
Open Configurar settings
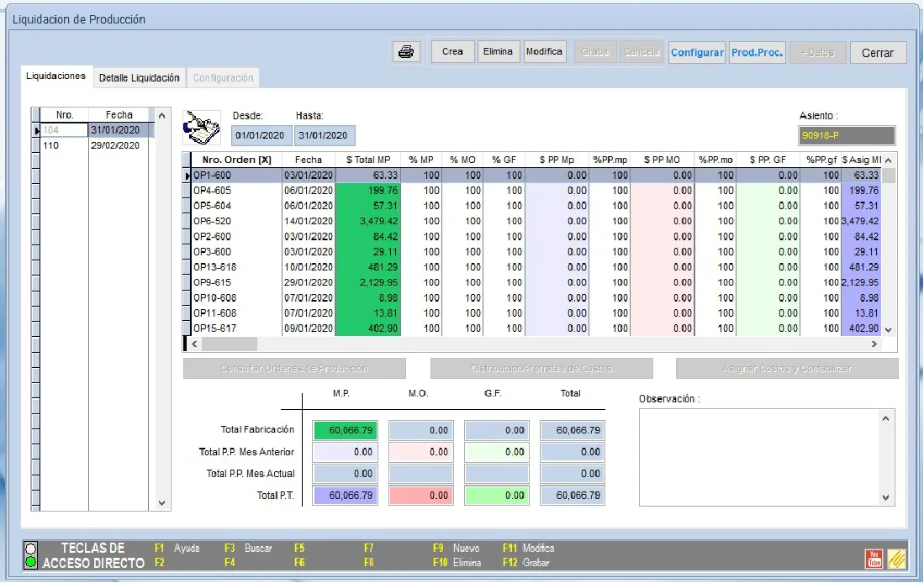pos(697,52)
